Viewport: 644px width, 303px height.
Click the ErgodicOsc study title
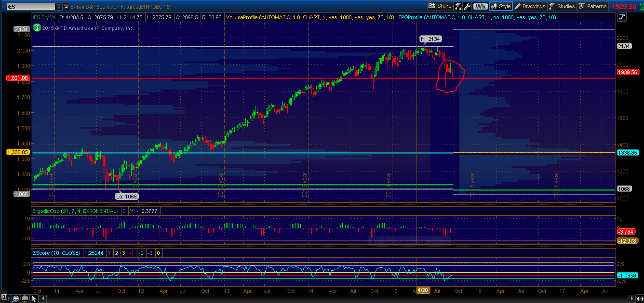(75, 211)
